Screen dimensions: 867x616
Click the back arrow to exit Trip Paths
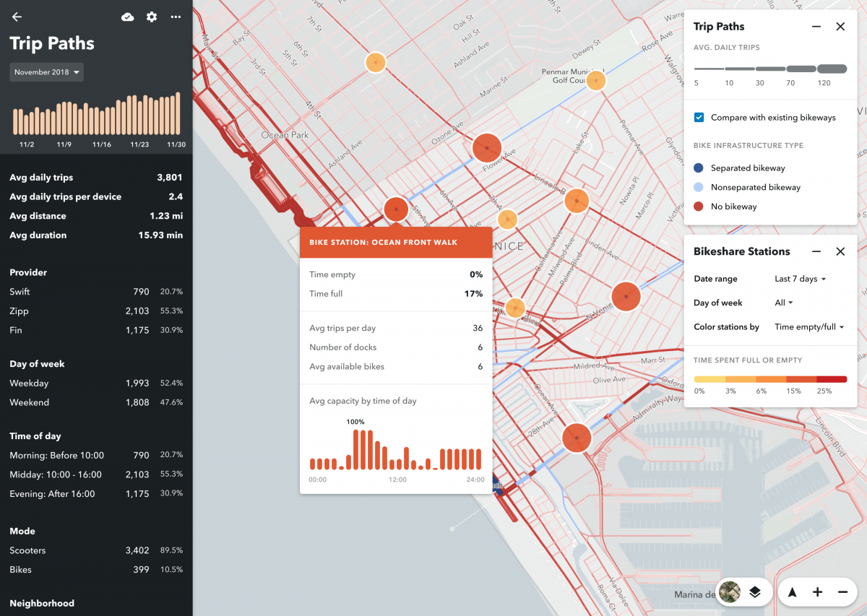click(16, 17)
